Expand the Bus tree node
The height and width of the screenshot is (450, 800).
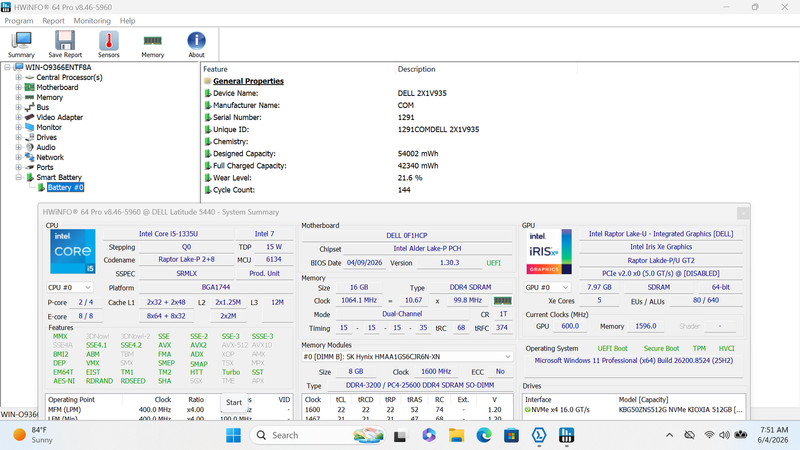tap(18, 107)
